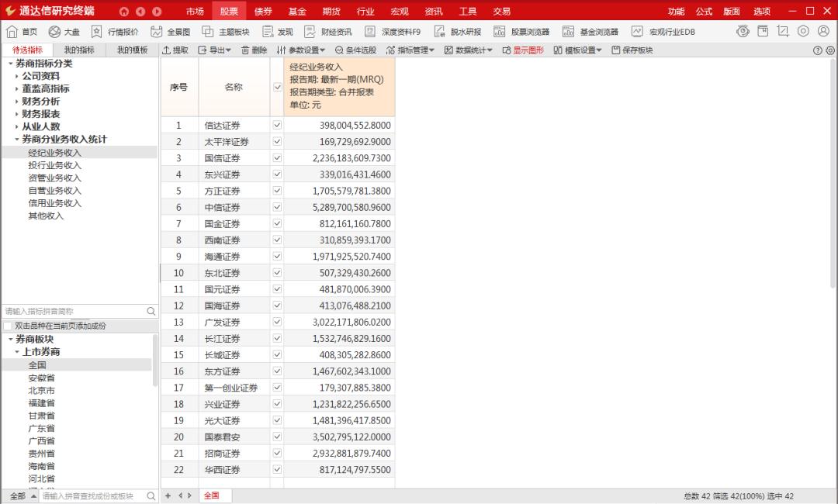Open 行情报价 quotes page
The width and height of the screenshot is (838, 504).
pyautogui.click(x=113, y=31)
